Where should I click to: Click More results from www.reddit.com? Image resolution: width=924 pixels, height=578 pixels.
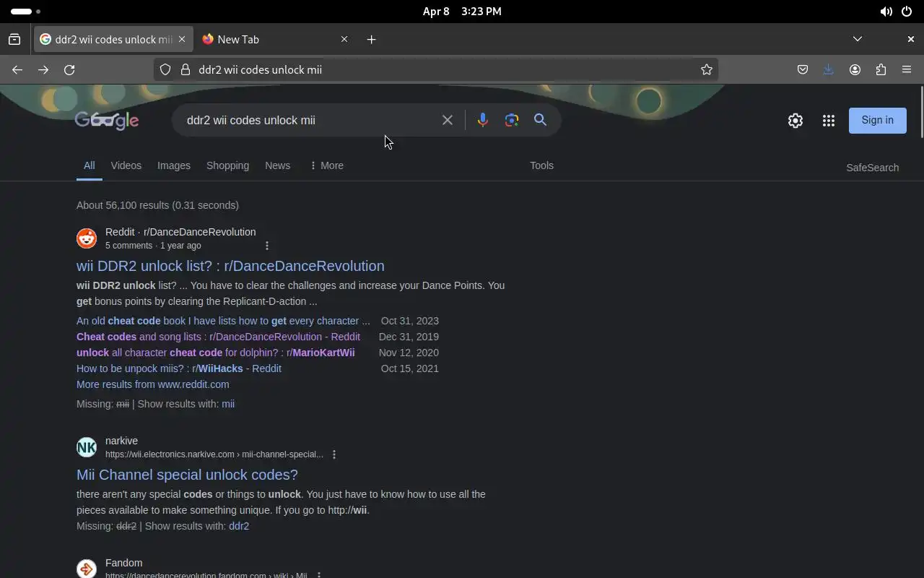tap(153, 384)
